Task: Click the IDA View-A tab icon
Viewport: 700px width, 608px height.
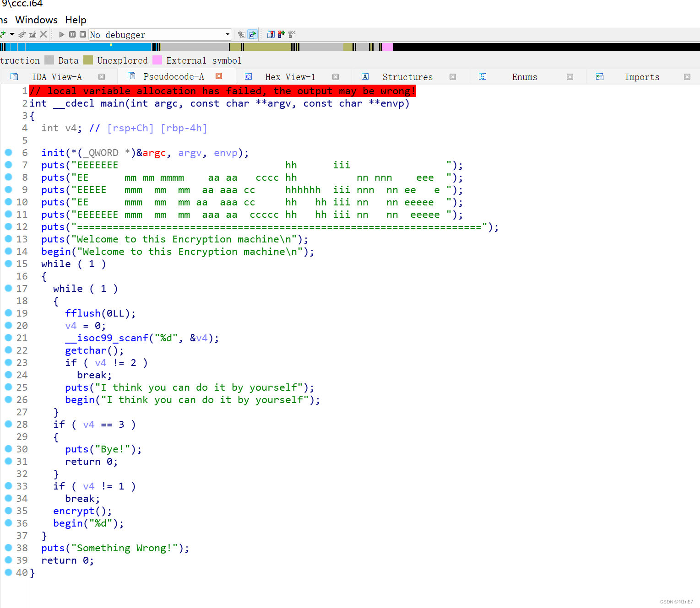Action: tap(14, 76)
